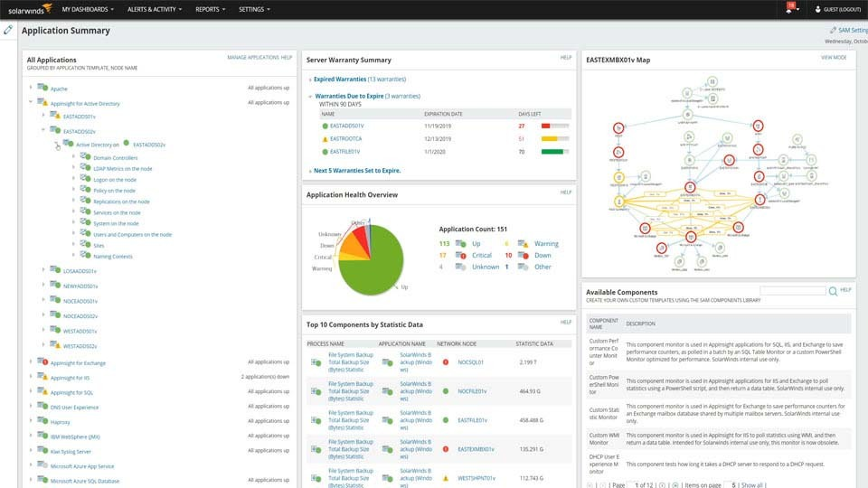This screenshot has width=868, height=488.
Task: Click the Apache application status icon
Action: pos(42,88)
